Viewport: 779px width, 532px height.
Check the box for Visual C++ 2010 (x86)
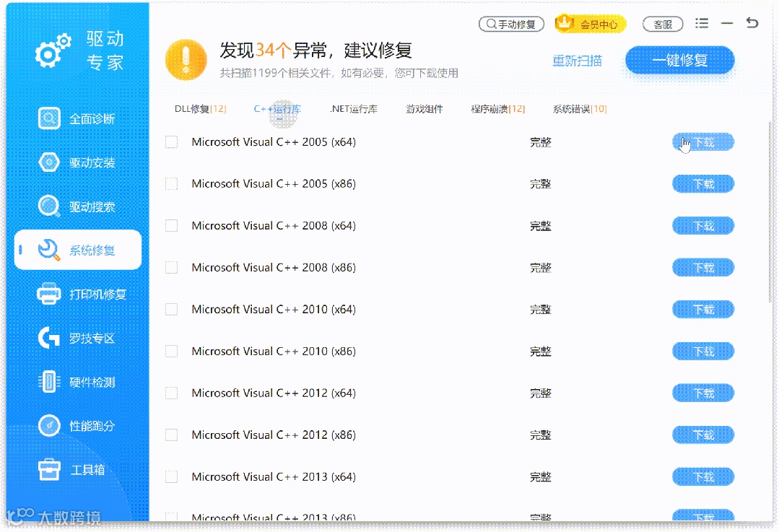171,352
